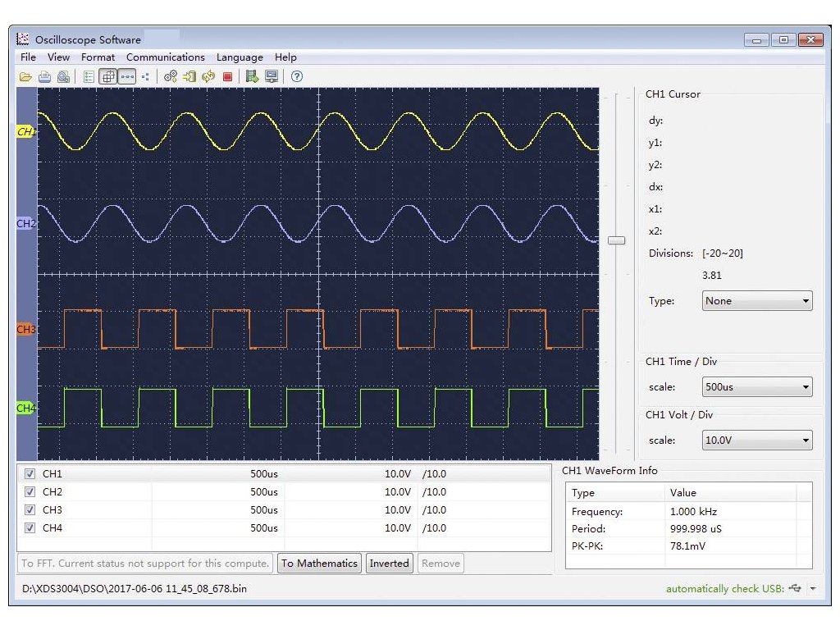Open the Communications menu
Screen dimensions: 840x630
165,57
